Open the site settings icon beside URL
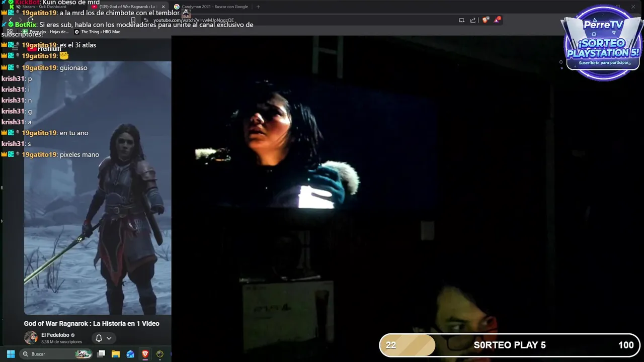This screenshot has width=644, height=362. [x=146, y=20]
